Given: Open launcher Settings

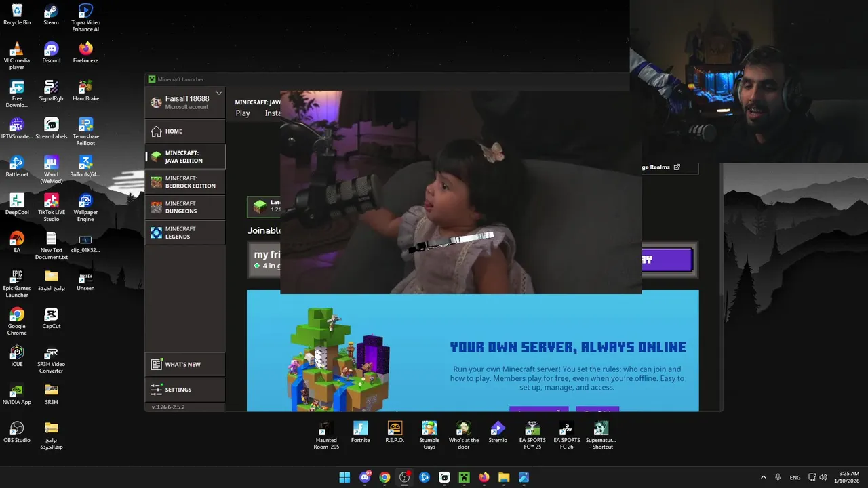Looking at the screenshot, I should tap(185, 390).
